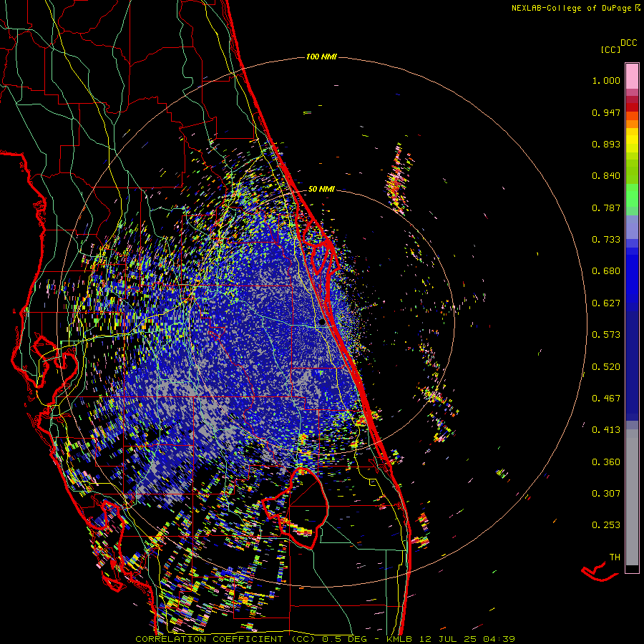
Task: Click the 100 NMI range ring label
Action: tap(321, 57)
